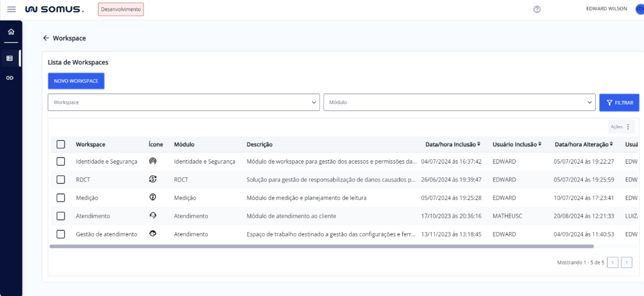Click the Desenvolvimento environment badge

coord(121,9)
